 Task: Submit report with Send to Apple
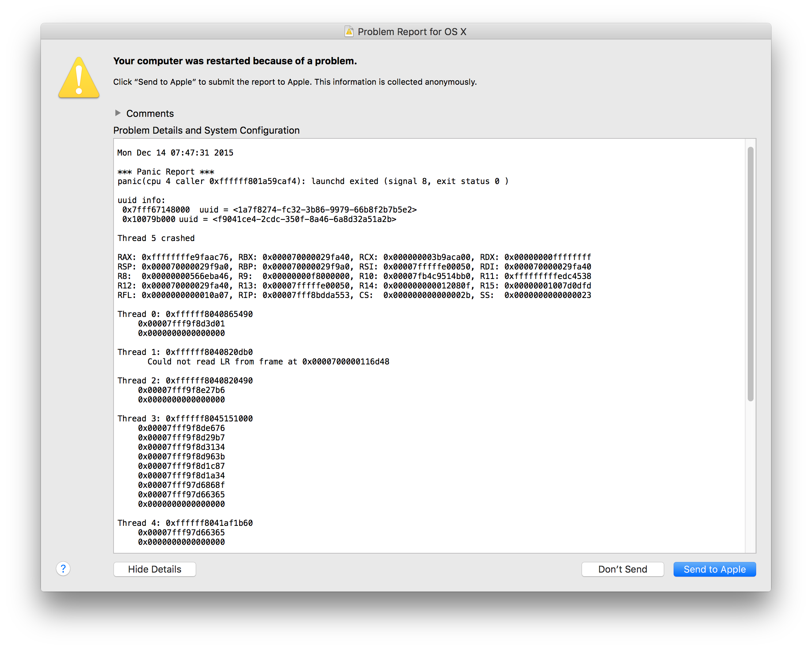[714, 569]
